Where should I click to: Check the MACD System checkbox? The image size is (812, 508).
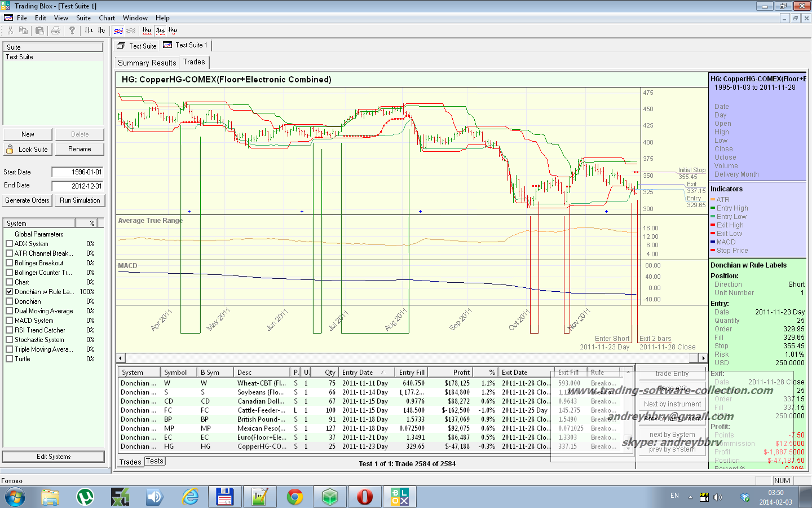click(x=9, y=321)
